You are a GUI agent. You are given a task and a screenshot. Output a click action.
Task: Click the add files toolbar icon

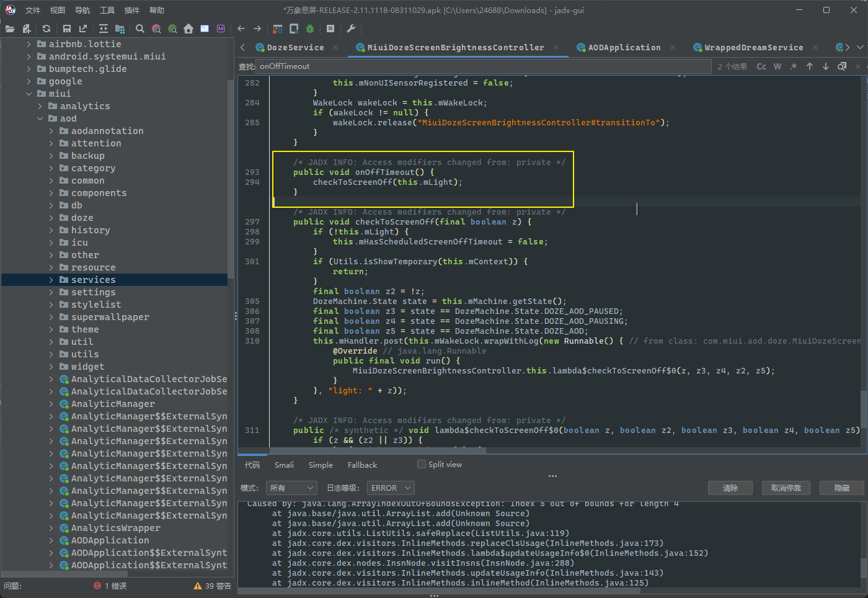pyautogui.click(x=26, y=29)
